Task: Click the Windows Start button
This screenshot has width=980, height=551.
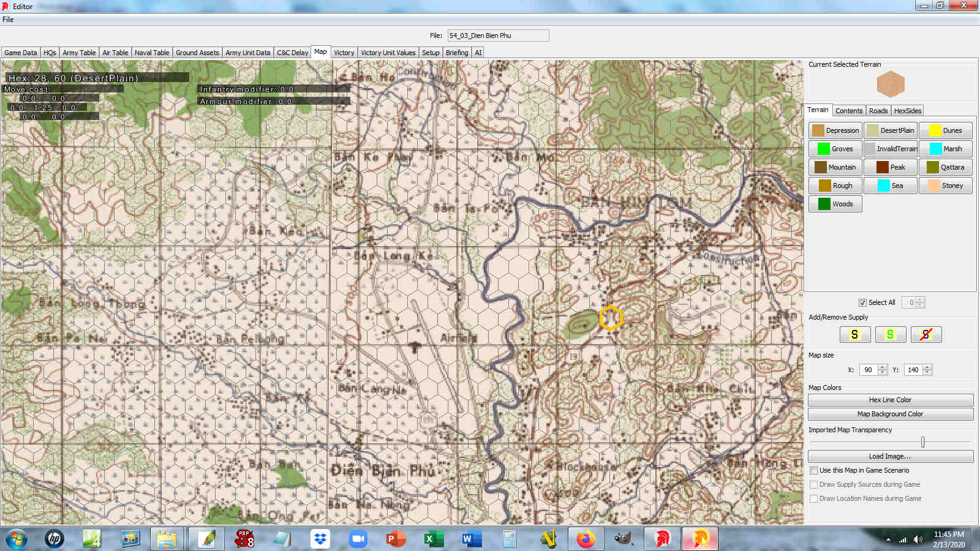Action: pos(17,539)
